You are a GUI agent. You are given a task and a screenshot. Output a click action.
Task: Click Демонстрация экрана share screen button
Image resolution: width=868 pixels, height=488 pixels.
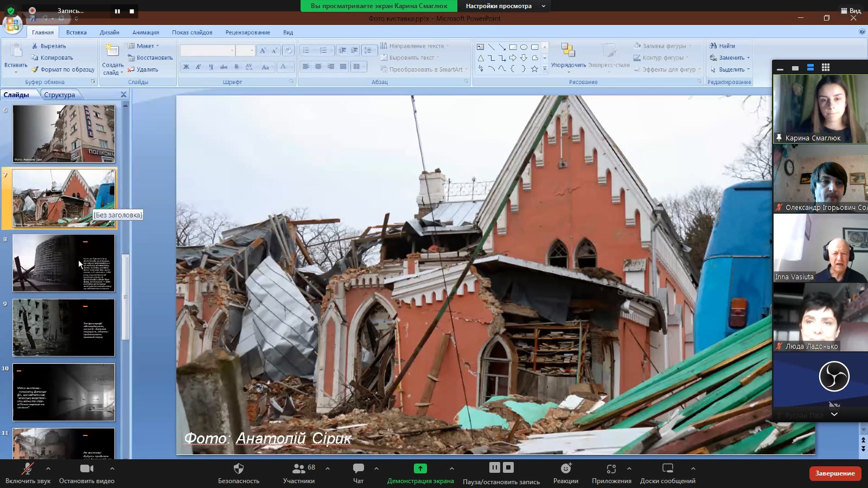[420, 473]
